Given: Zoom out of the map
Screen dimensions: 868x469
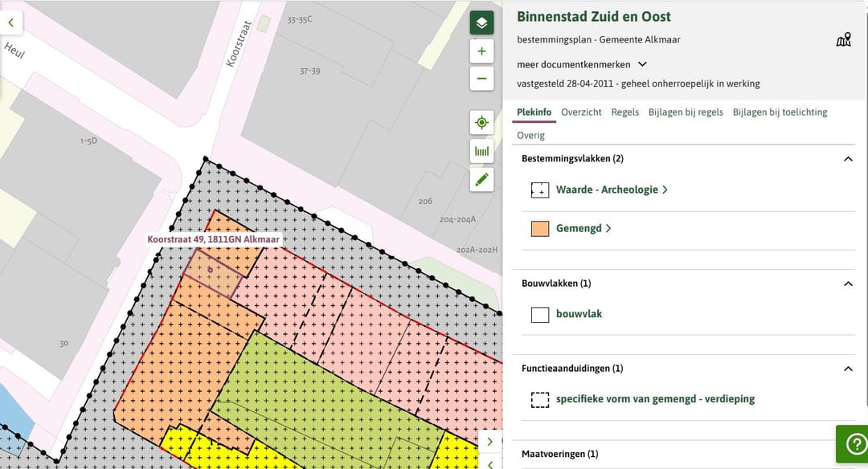Looking at the screenshot, I should [481, 79].
